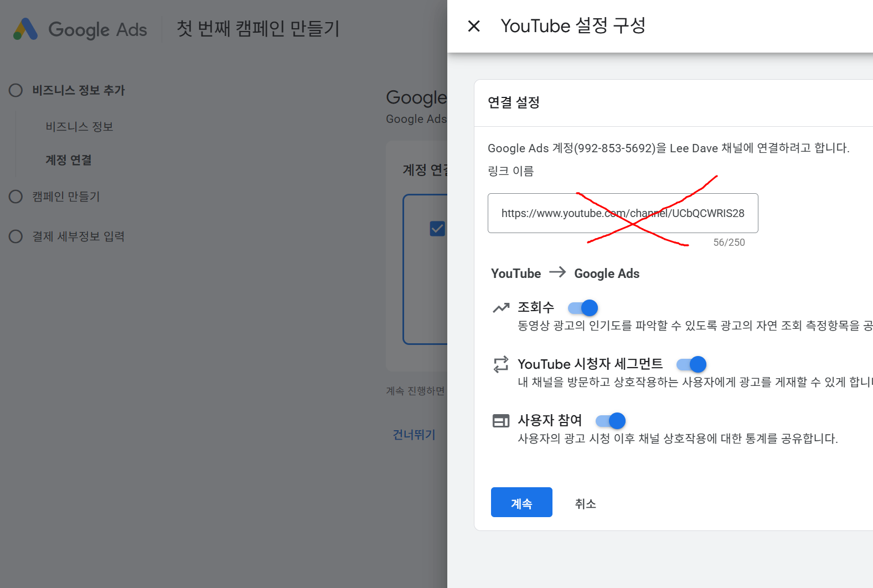Viewport: 873px width, 588px height.
Task: Click the YouTube 시청자 세그먼트 label
Action: [x=590, y=364]
